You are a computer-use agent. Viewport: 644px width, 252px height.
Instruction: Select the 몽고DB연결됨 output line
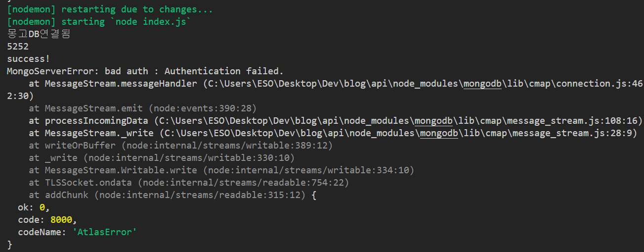40,34
